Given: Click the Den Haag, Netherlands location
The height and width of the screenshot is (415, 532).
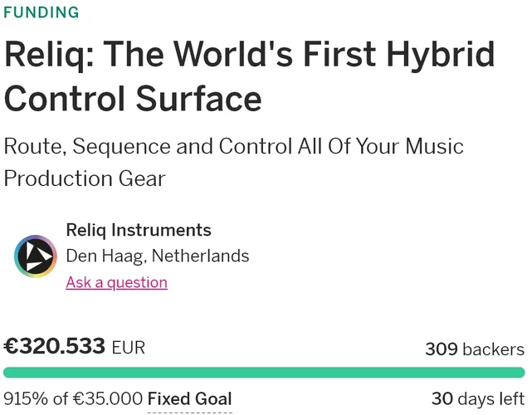Looking at the screenshot, I should 158,256.
